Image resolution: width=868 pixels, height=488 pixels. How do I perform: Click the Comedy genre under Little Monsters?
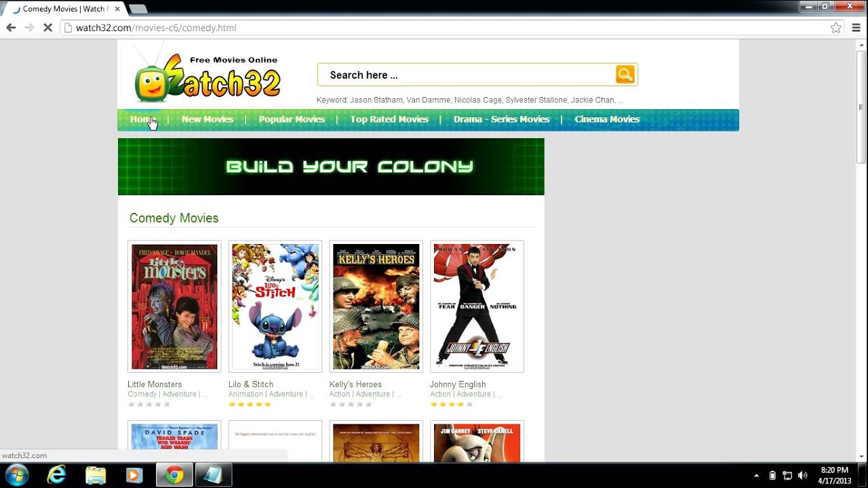[x=142, y=394]
